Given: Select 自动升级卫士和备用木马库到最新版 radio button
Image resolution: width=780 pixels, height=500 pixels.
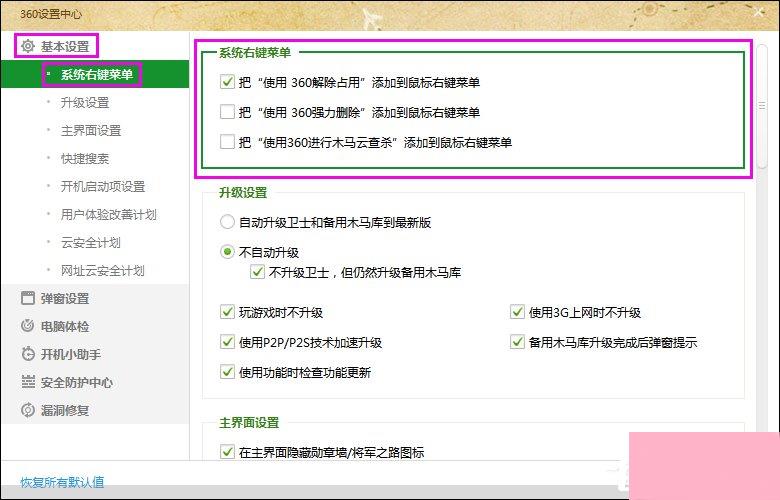Looking at the screenshot, I should (x=227, y=222).
